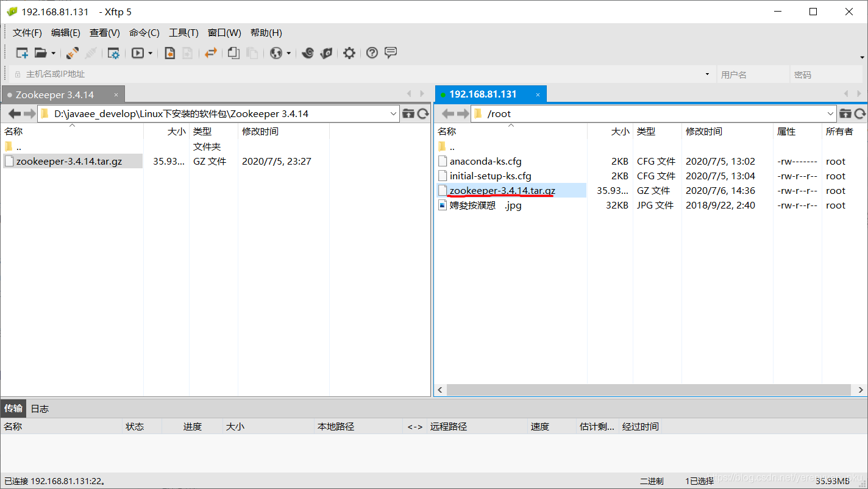868x489 pixels.
Task: Click the greyed Disconnect plug icon
Action: [x=91, y=53]
